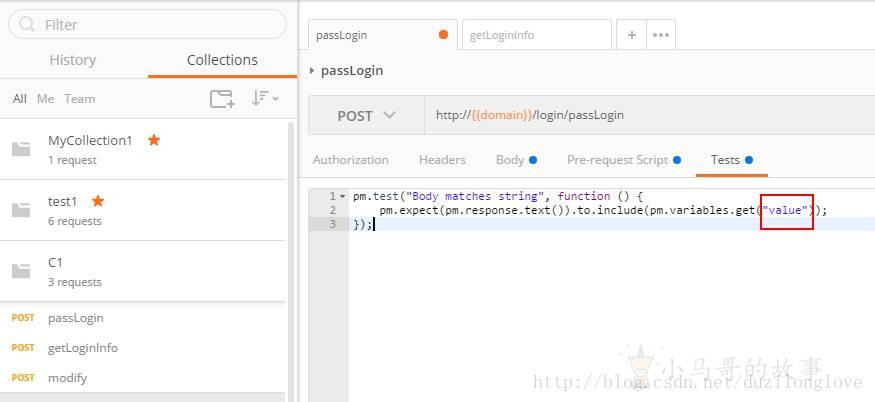Open the Headers tab
875x402 pixels.
click(x=442, y=160)
